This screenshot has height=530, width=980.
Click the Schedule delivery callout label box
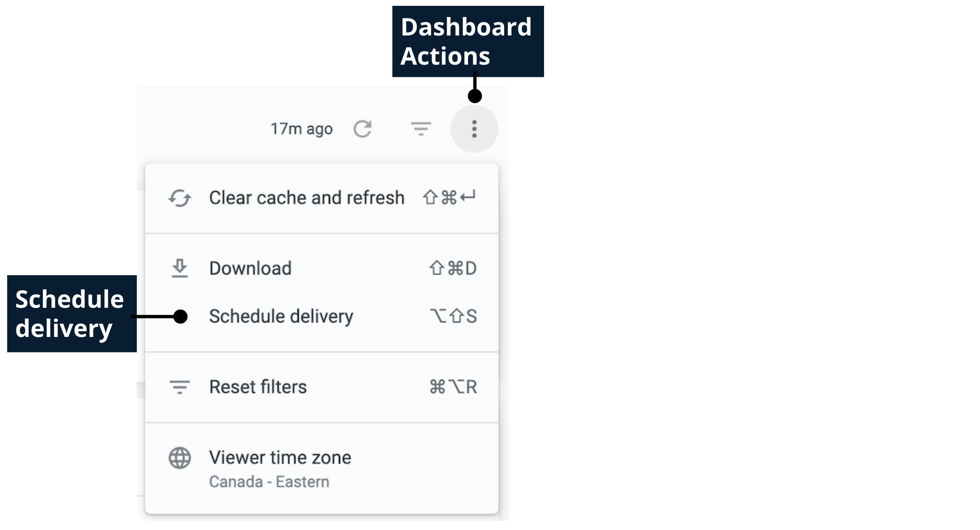(x=72, y=314)
